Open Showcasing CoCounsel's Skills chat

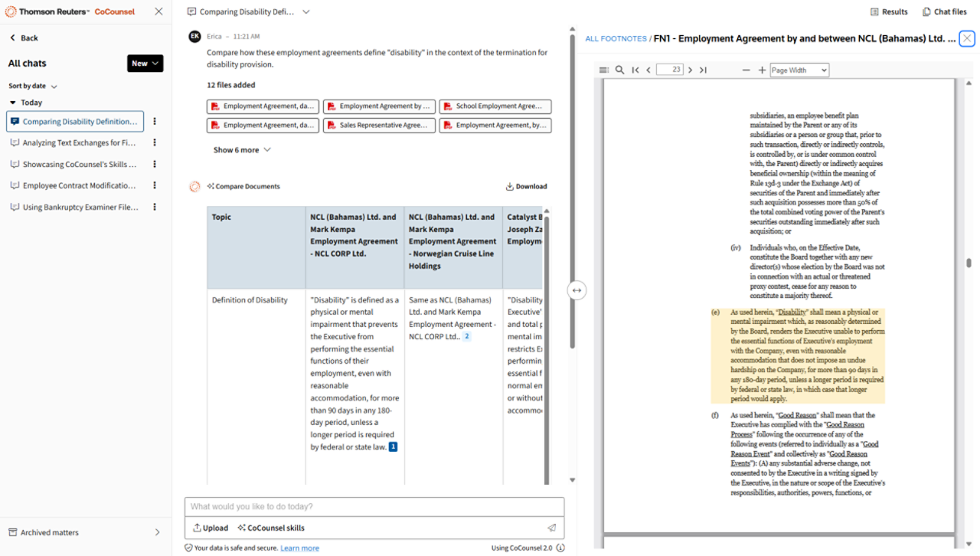click(x=79, y=164)
